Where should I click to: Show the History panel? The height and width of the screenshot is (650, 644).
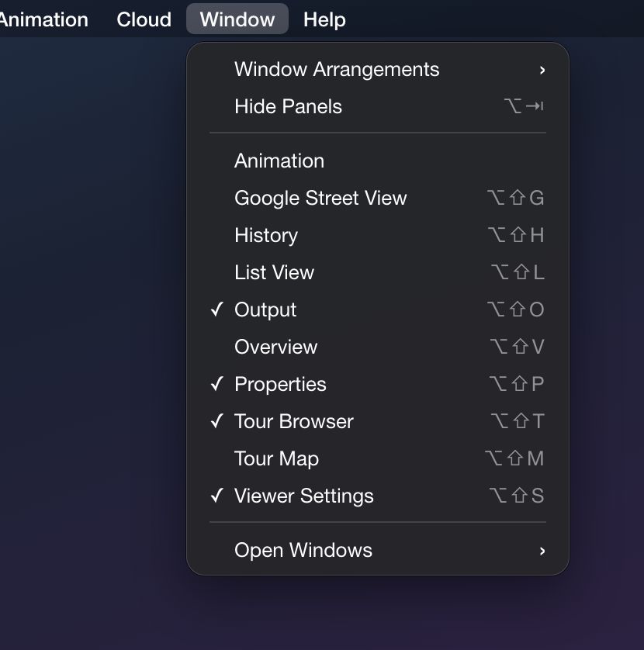point(378,235)
